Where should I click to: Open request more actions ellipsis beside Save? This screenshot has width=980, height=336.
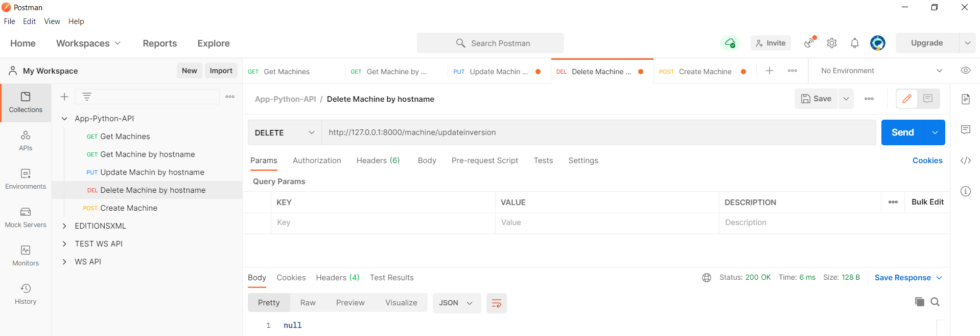pyautogui.click(x=869, y=99)
